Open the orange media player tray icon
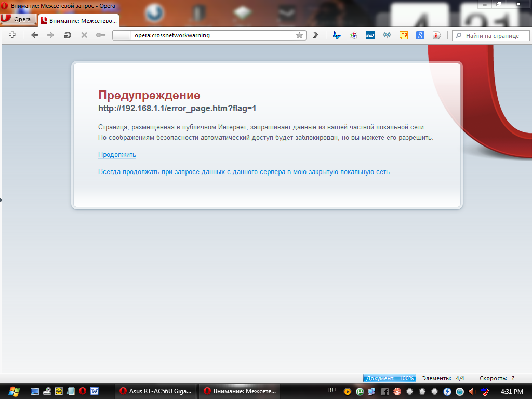 coord(347,392)
